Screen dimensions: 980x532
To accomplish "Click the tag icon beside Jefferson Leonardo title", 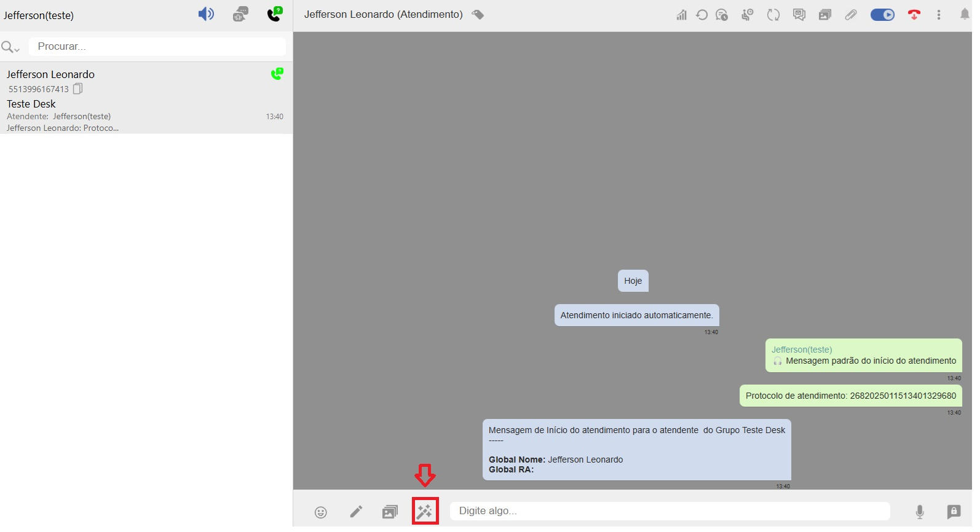I will point(478,15).
